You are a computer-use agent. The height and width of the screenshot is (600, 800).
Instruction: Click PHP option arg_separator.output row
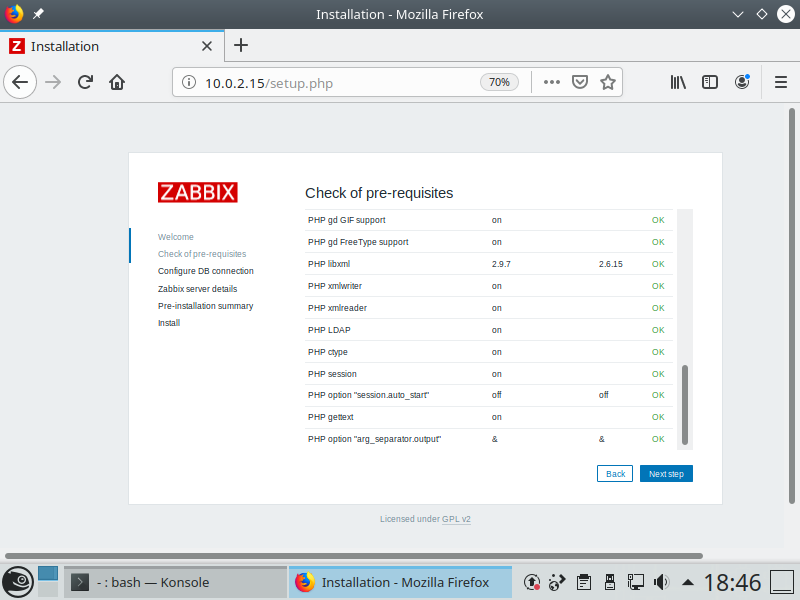(x=489, y=439)
